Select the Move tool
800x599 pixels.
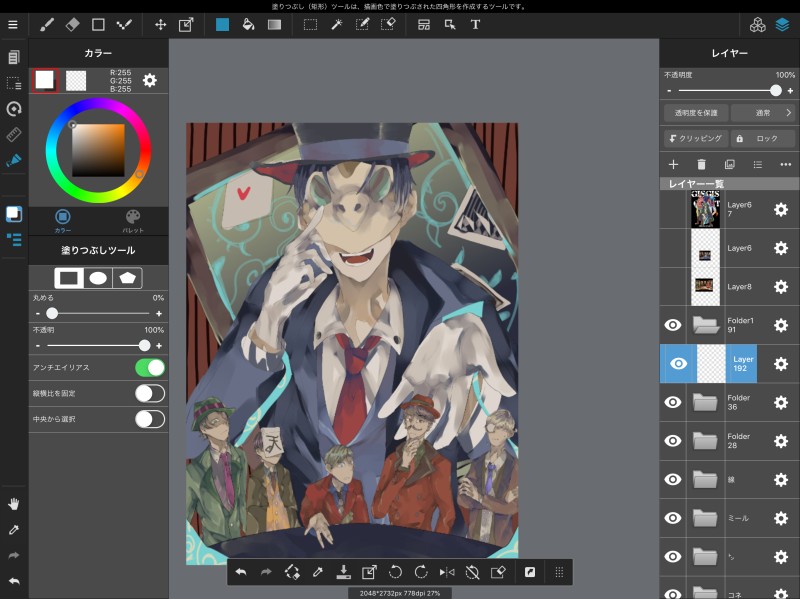click(160, 24)
